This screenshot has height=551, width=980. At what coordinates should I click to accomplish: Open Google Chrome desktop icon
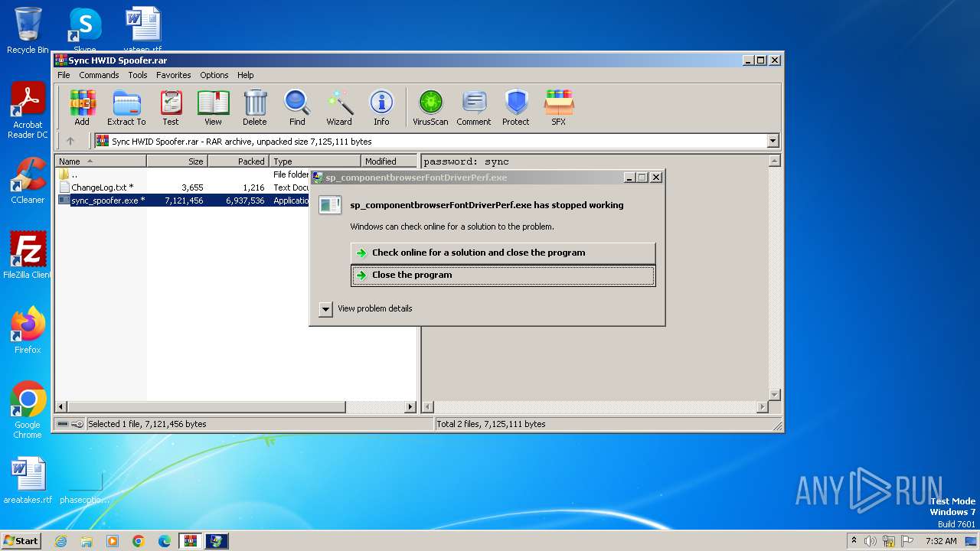28,410
